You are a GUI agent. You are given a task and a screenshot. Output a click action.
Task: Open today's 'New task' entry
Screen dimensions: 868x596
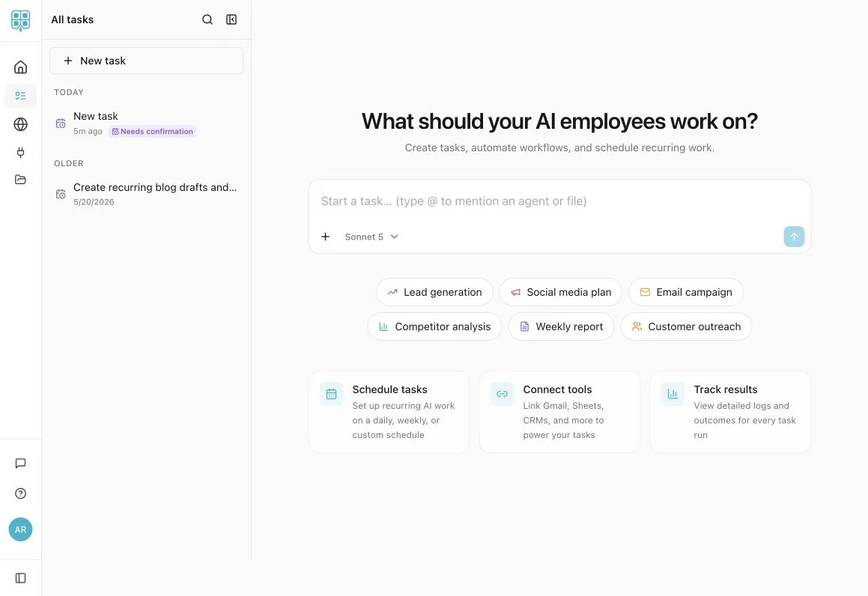click(146, 123)
